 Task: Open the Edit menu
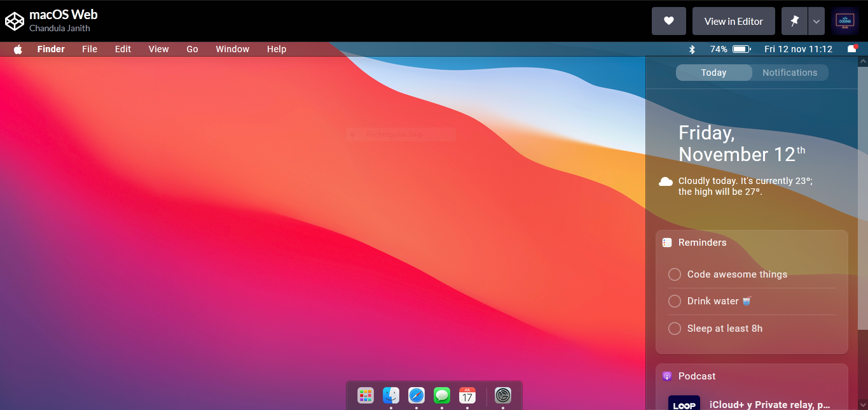[123, 49]
